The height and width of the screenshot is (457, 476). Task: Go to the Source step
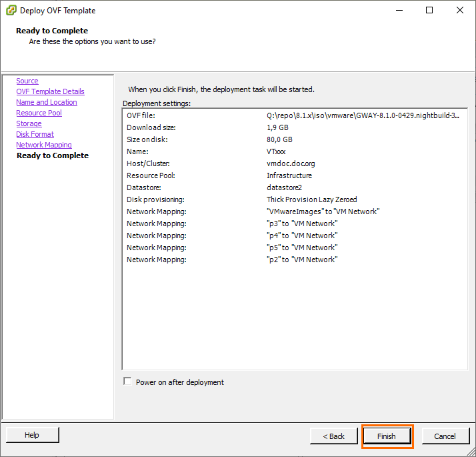tap(27, 81)
